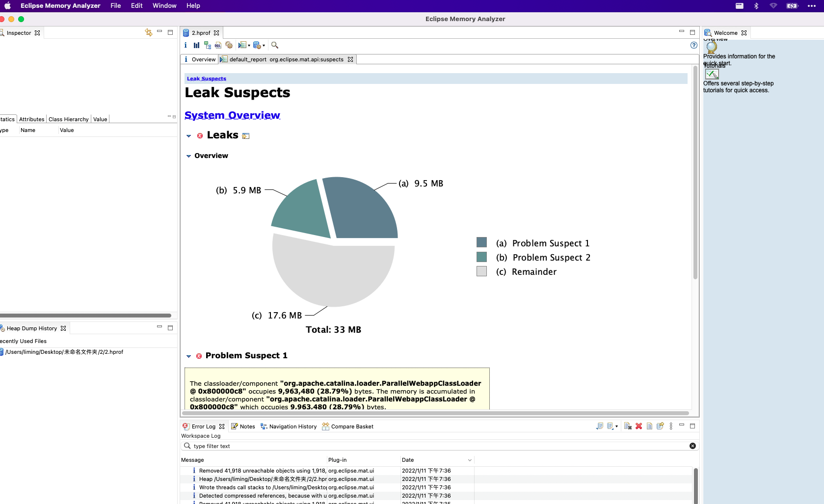Click the Remainder legend swatch
Image resolution: width=824 pixels, height=504 pixels.
[481, 271]
